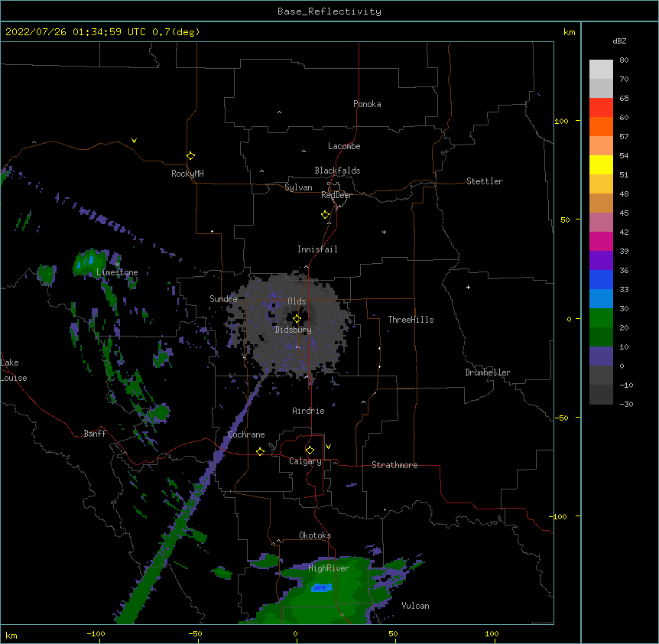
Task: Click the HighRiver map label
Action: (x=329, y=568)
